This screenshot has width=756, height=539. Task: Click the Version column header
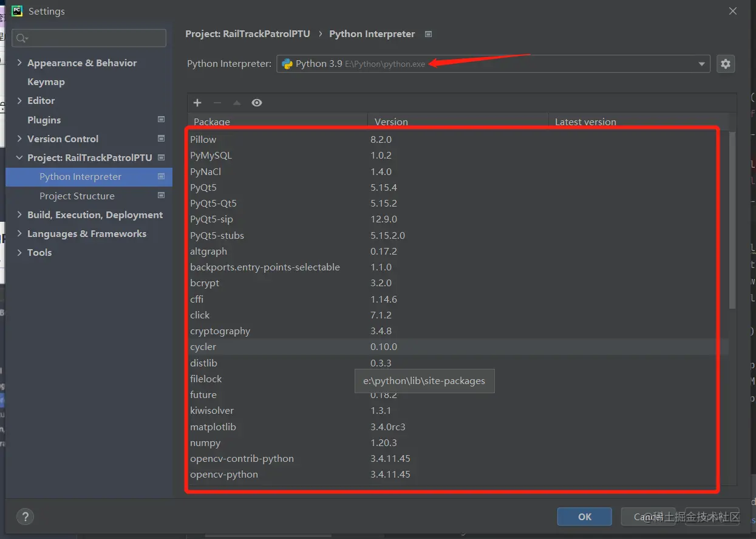pyautogui.click(x=458, y=122)
